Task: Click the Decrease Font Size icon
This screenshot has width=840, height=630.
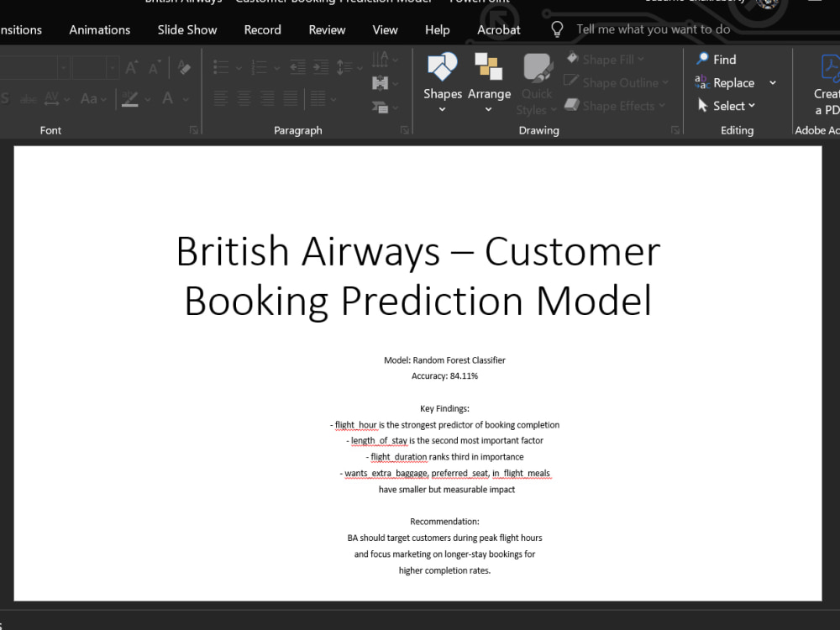Action: coord(155,68)
